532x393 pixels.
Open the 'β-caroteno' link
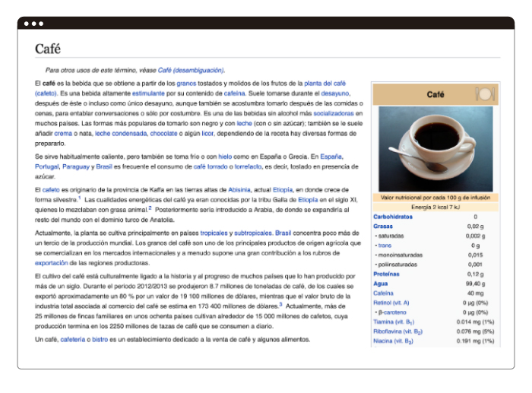[392, 312]
